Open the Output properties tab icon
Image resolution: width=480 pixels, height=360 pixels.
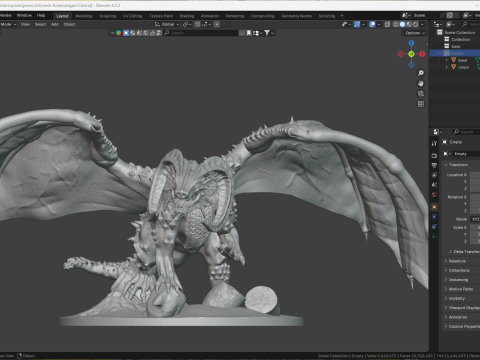pos(434,165)
